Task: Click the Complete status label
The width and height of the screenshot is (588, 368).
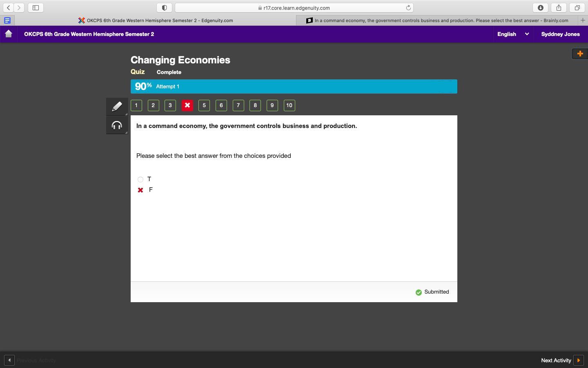Action: 169,72
